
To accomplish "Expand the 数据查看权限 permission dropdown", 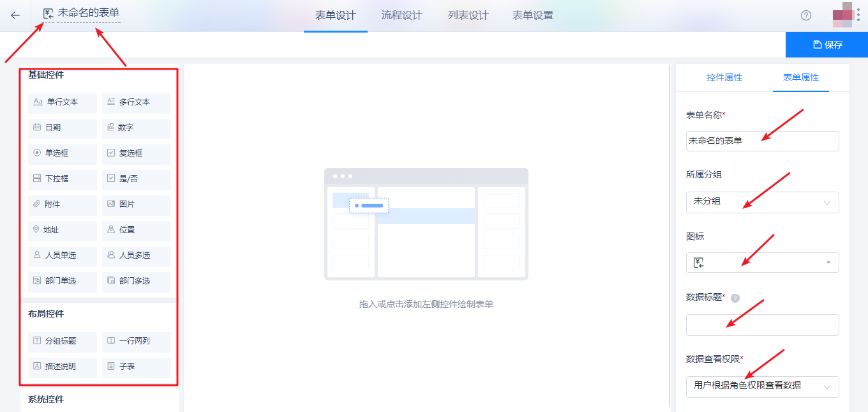I will pos(762,386).
